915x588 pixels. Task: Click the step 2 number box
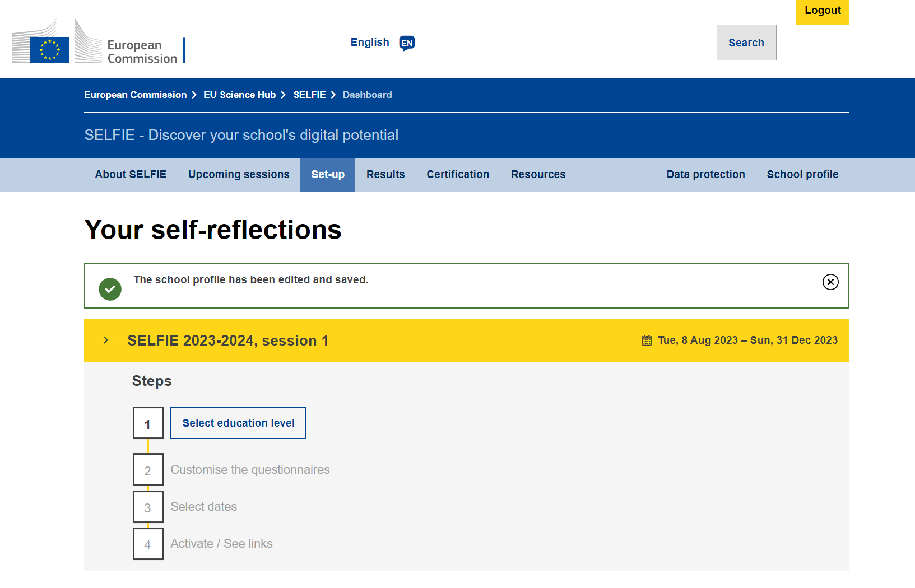click(148, 470)
